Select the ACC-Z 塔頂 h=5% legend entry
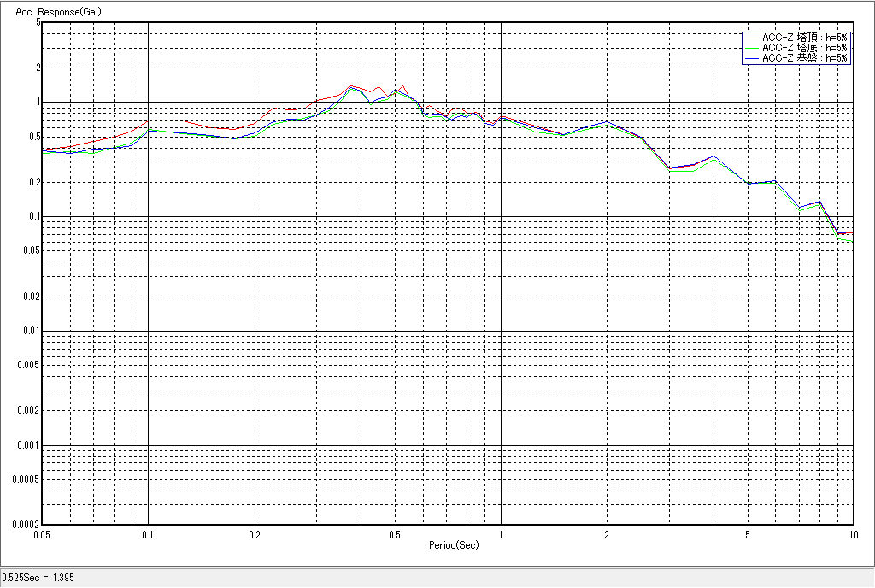Image resolution: width=875 pixels, height=588 pixels. pos(804,38)
